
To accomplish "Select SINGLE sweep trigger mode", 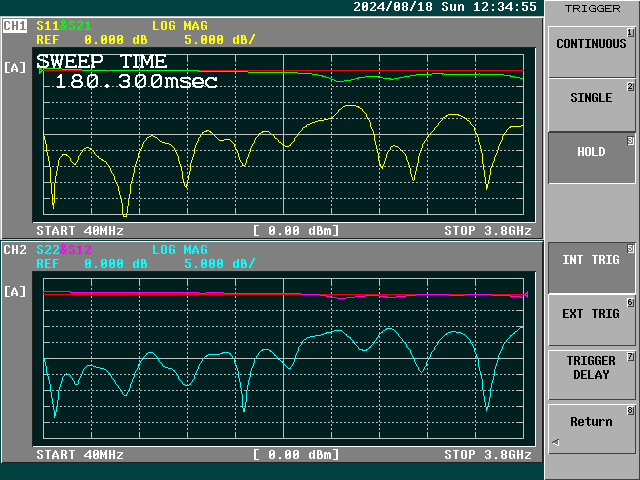I will [x=591, y=99].
